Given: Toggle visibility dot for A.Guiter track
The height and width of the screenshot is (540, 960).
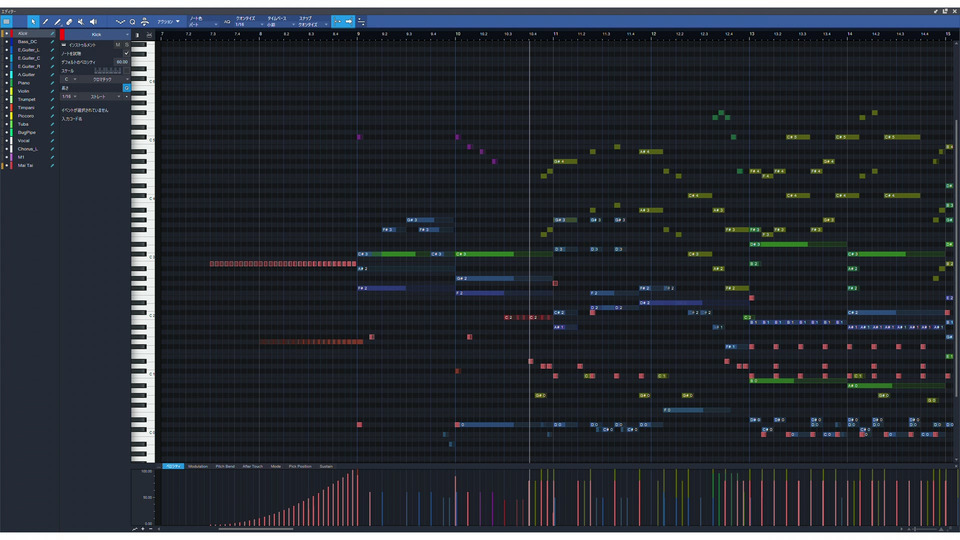Looking at the screenshot, I should [x=6, y=75].
